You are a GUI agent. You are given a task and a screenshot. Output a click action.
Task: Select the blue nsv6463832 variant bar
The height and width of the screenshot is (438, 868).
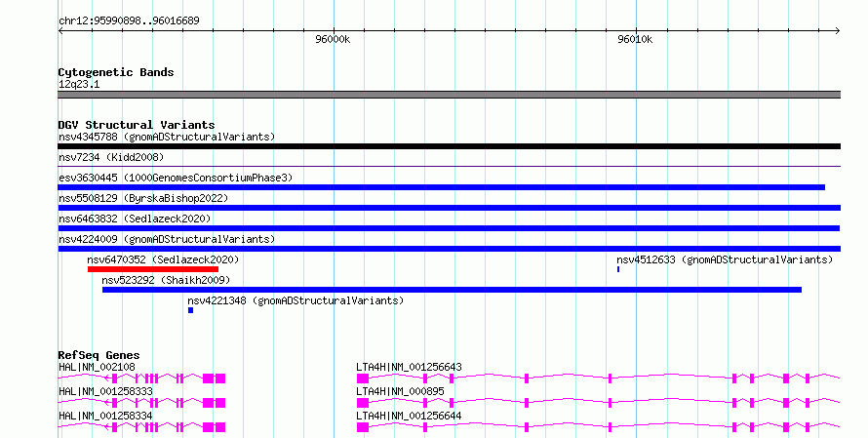point(449,228)
